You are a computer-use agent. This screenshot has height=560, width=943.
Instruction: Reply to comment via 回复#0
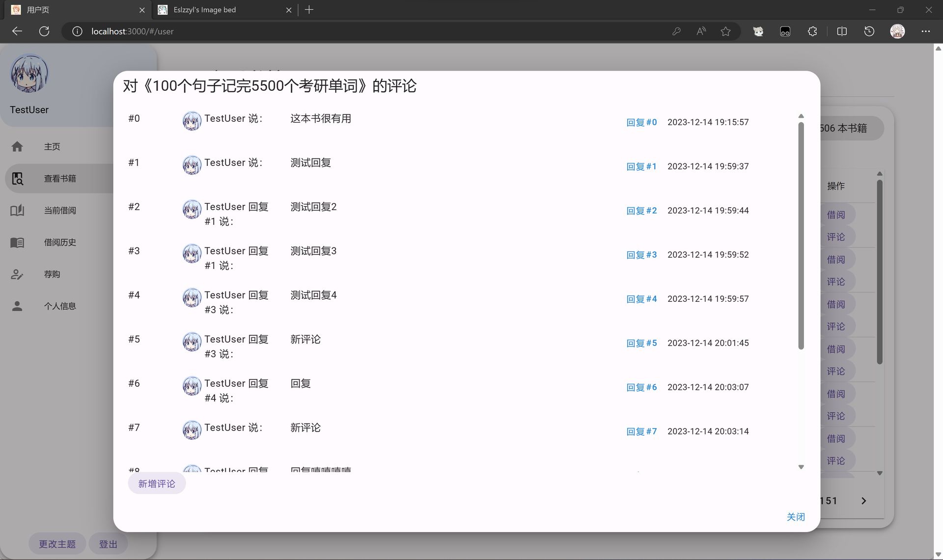click(641, 122)
